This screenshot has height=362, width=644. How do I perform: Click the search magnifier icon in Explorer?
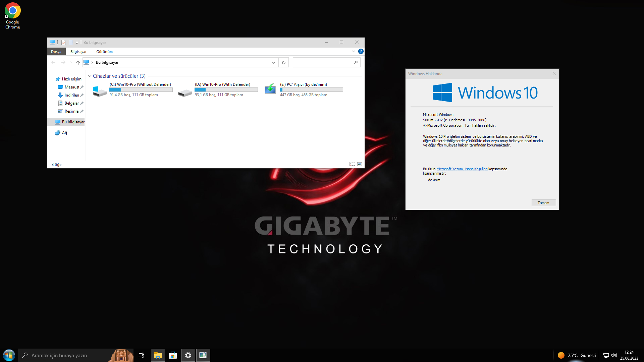click(356, 62)
